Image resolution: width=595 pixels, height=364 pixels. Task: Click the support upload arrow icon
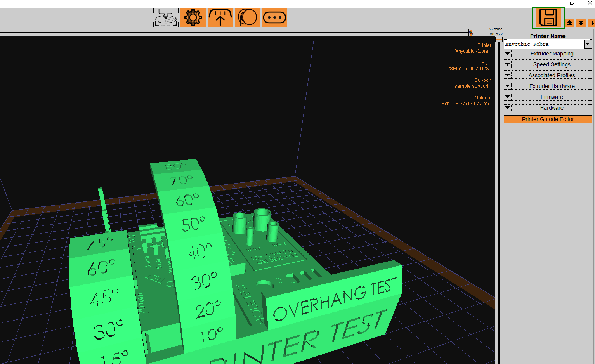pos(220,17)
